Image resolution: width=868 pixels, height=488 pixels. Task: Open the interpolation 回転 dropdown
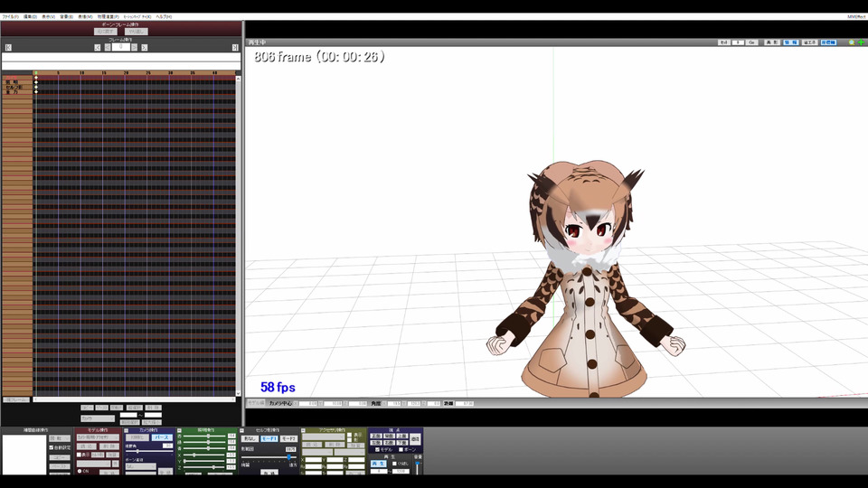point(60,438)
